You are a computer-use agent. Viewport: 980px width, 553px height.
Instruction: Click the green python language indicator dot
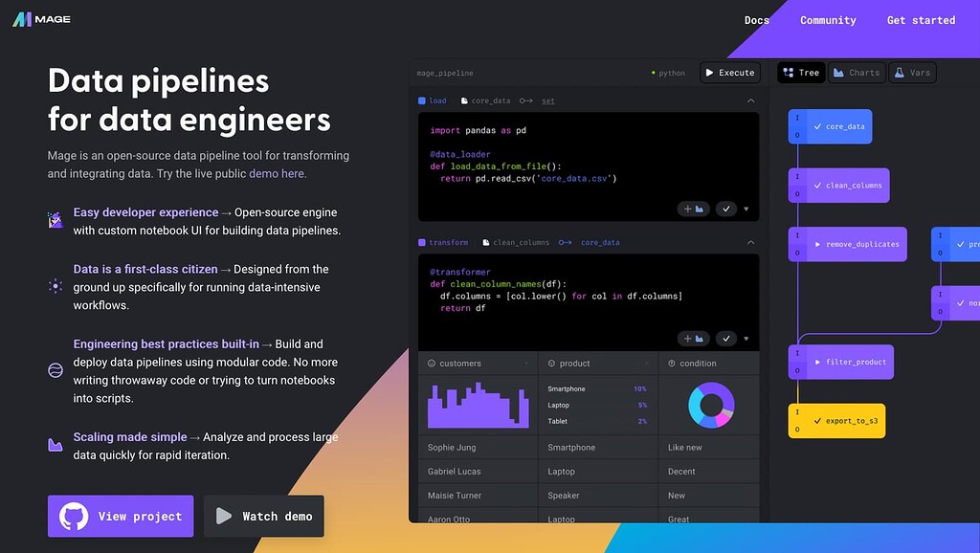coord(653,73)
